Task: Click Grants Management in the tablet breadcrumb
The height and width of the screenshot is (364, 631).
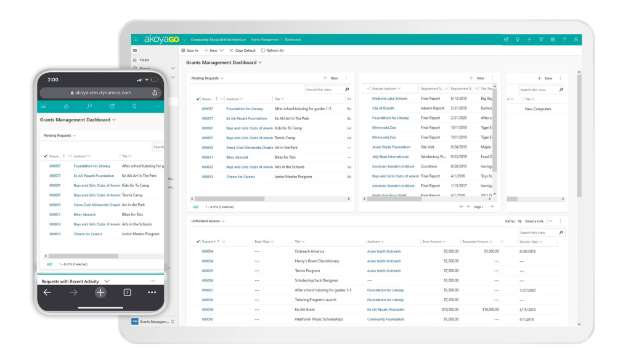Action: tap(265, 39)
